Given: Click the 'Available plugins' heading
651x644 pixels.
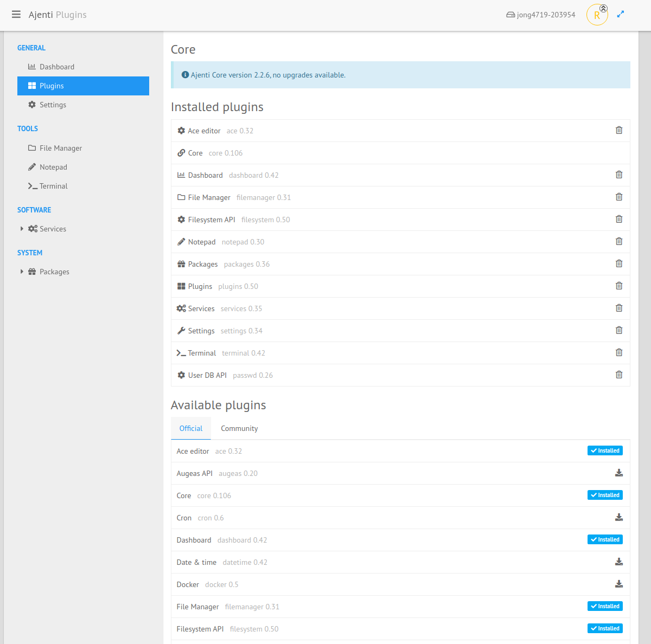Looking at the screenshot, I should [218, 405].
